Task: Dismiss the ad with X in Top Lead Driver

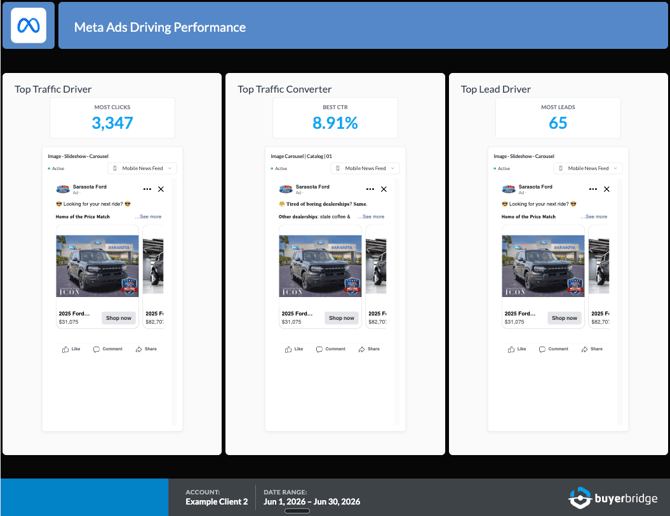Action: pyautogui.click(x=607, y=189)
